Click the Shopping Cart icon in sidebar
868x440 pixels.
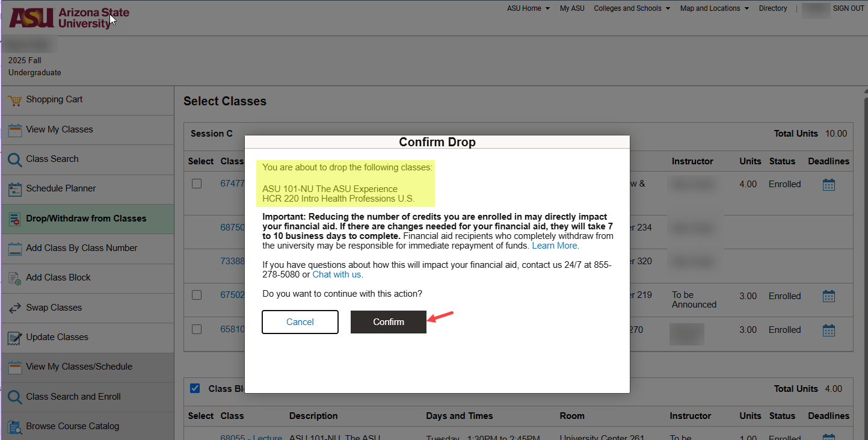(14, 100)
